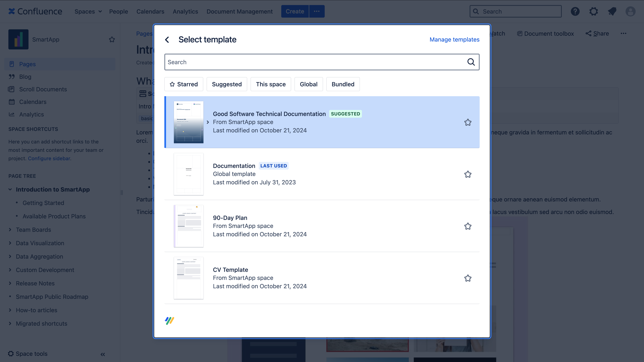
Task: Open the user profile avatar
Action: point(630,12)
